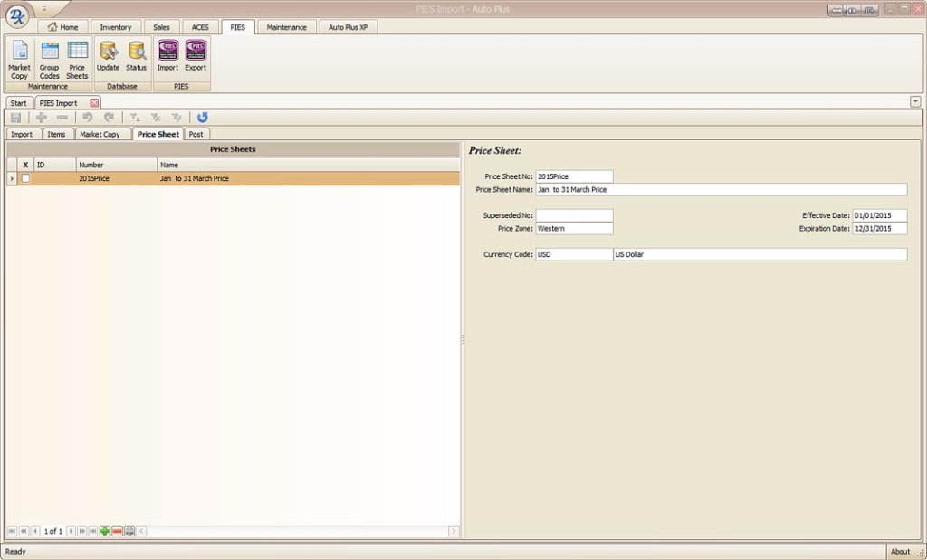The width and height of the screenshot is (927, 560).
Task: Clear the filter with the funnel X icon
Action: click(156, 118)
